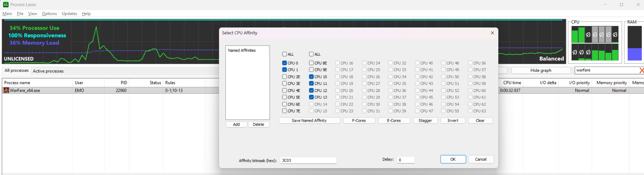This screenshot has height=175, width=644.
Task: Click the CPU core usage meter panel
Action: pos(595,43)
